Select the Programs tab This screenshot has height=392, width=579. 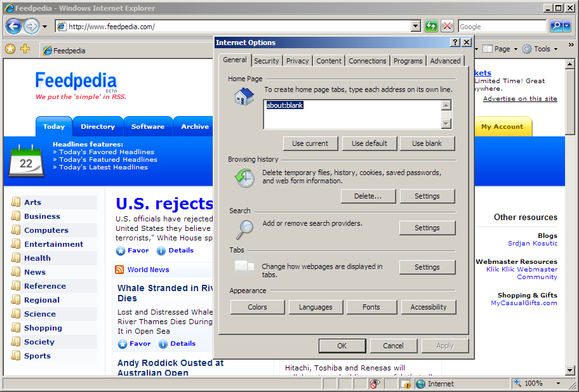click(x=408, y=61)
